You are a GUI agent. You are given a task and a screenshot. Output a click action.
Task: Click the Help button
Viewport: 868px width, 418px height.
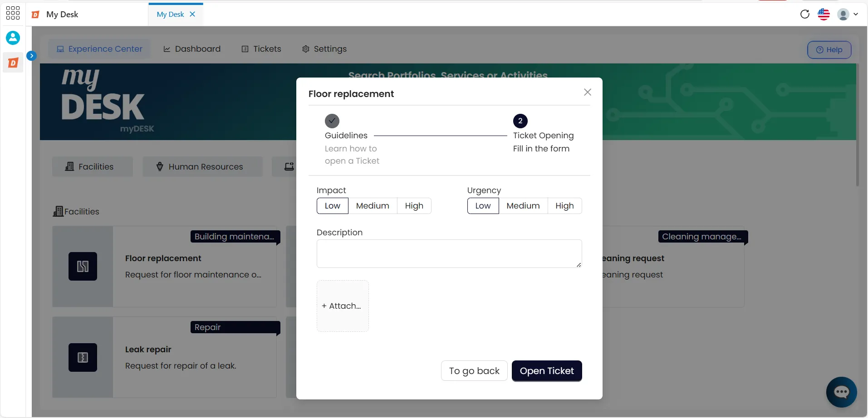click(x=829, y=50)
